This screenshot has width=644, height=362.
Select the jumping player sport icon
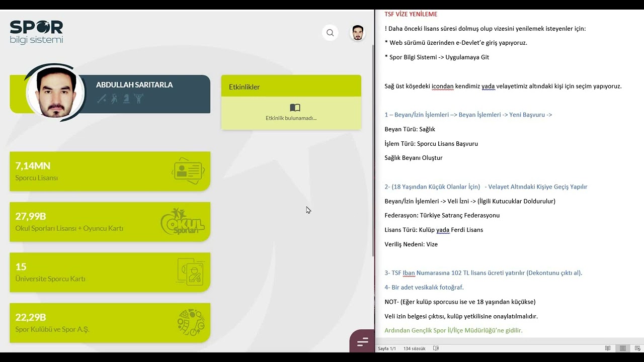pos(114,99)
